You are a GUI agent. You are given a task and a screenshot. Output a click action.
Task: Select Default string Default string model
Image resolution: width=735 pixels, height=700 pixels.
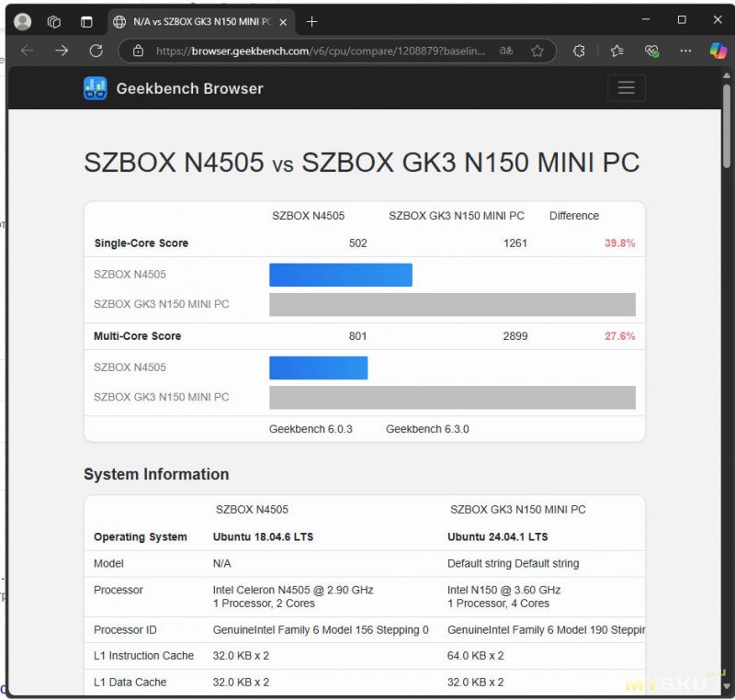point(514,563)
